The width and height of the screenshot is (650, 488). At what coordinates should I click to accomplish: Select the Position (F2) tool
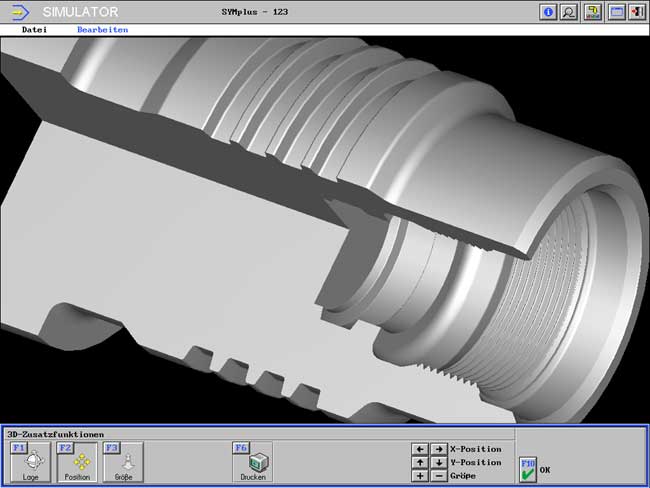[x=77, y=461]
